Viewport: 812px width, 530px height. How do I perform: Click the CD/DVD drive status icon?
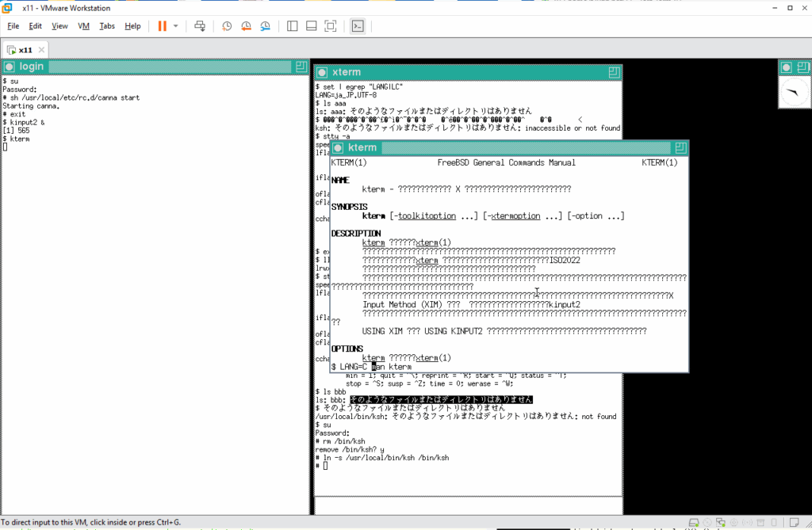pos(707,522)
